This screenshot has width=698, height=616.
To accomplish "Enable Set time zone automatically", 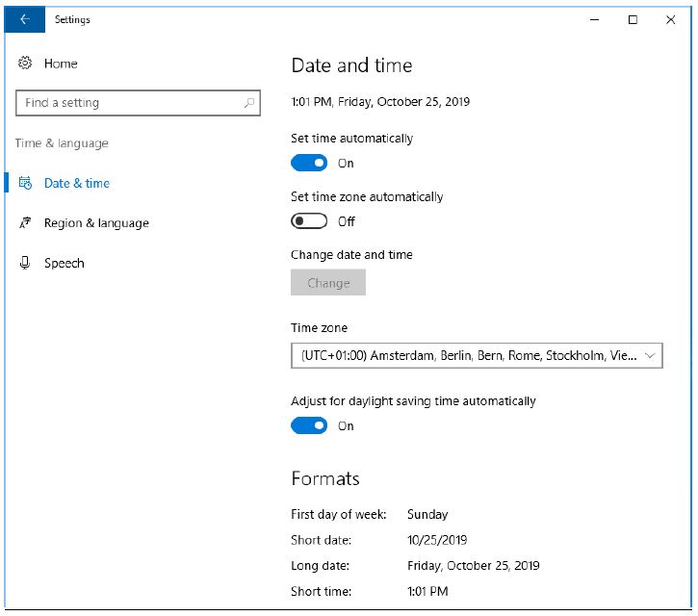I will coord(309,221).
